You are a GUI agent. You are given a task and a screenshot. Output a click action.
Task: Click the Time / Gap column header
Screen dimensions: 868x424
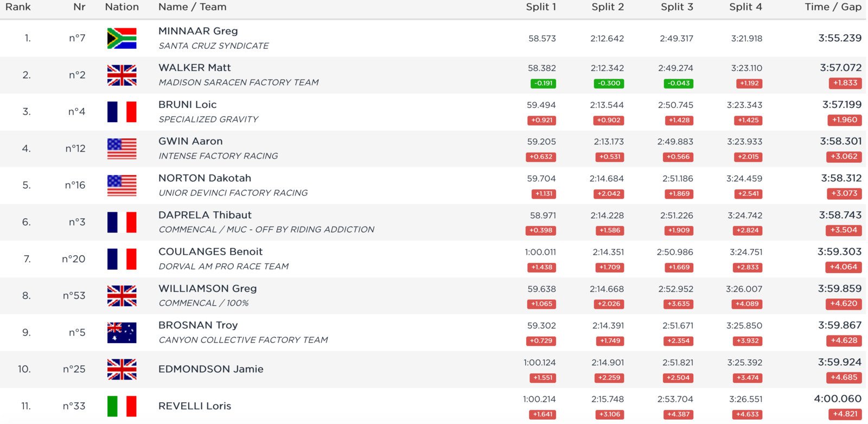point(833,7)
